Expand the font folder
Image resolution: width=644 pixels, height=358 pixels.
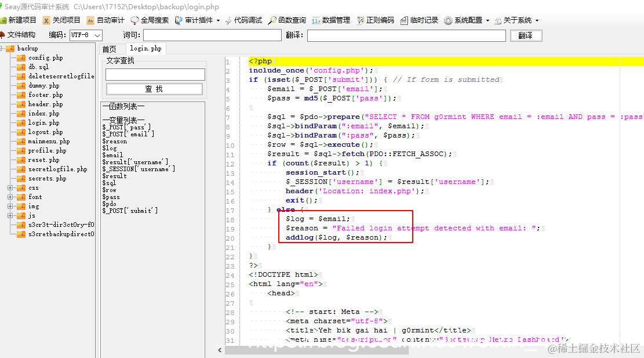pyautogui.click(x=10, y=197)
